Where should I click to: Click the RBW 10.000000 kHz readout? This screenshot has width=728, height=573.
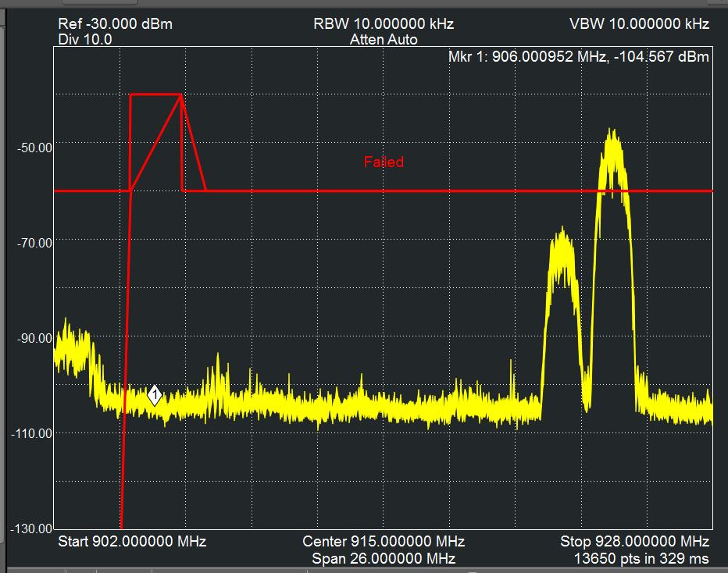(x=384, y=23)
